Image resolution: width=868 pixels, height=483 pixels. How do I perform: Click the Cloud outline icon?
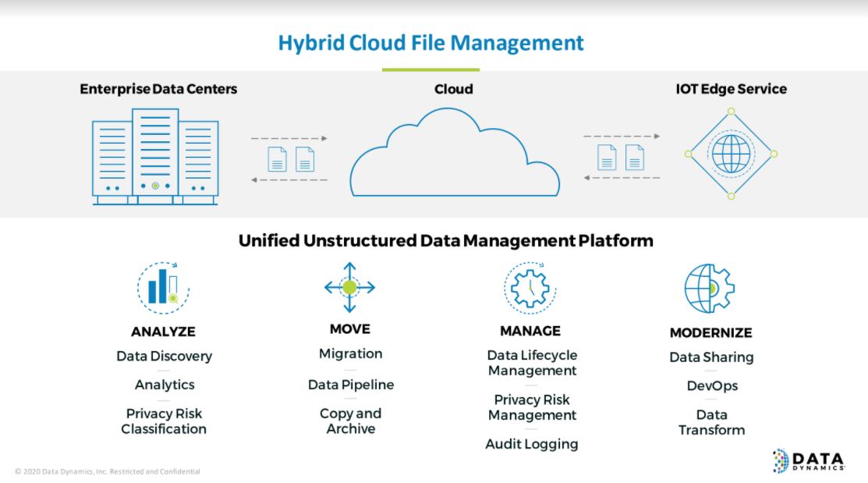pos(455,152)
